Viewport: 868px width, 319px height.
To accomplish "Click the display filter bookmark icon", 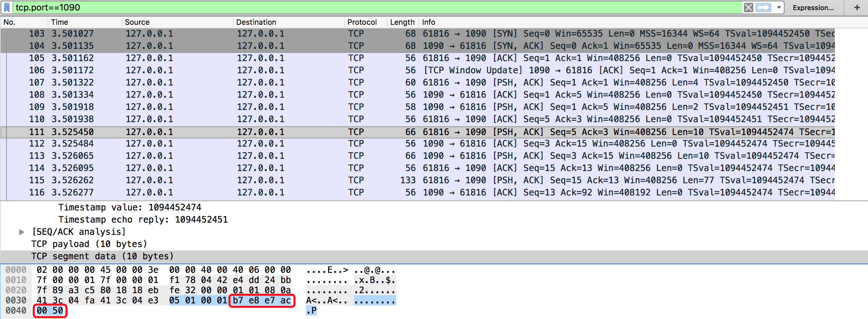I will (x=7, y=7).
